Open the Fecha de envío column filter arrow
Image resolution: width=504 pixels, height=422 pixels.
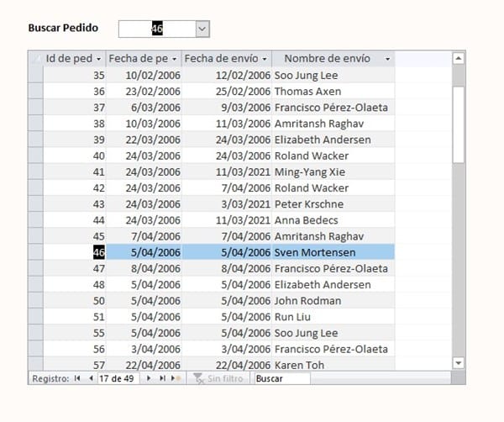pos(265,59)
